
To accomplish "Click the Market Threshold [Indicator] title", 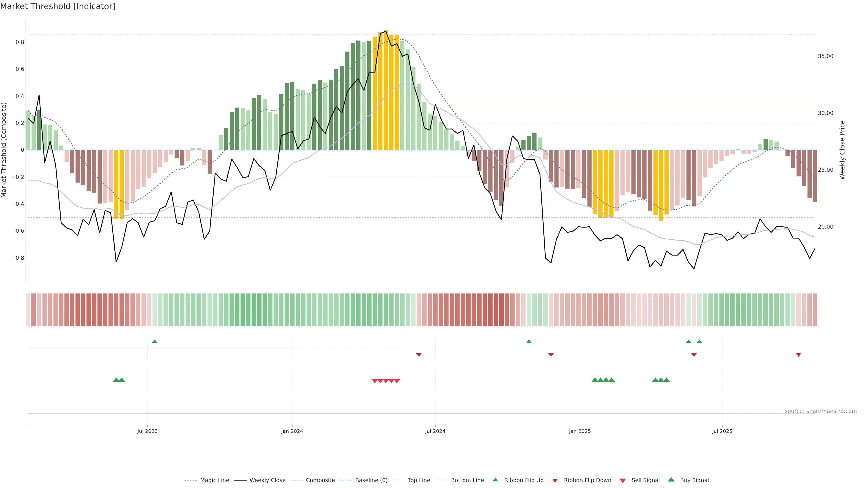I will [x=58, y=6].
